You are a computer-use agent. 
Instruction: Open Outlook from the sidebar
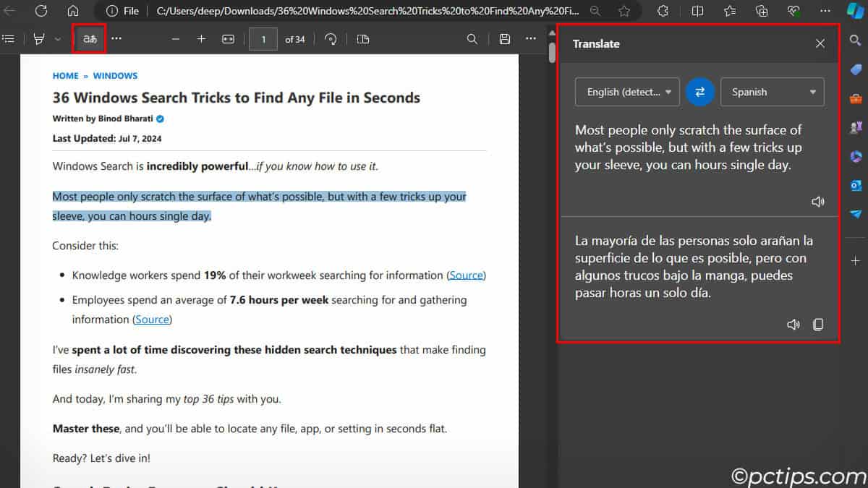[856, 185]
